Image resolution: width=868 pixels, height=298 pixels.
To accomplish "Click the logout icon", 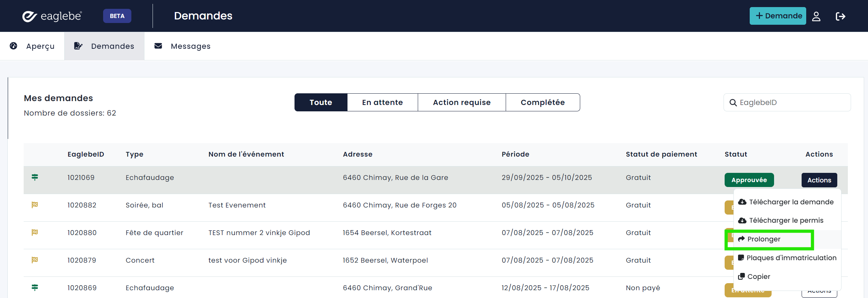I will (x=840, y=16).
